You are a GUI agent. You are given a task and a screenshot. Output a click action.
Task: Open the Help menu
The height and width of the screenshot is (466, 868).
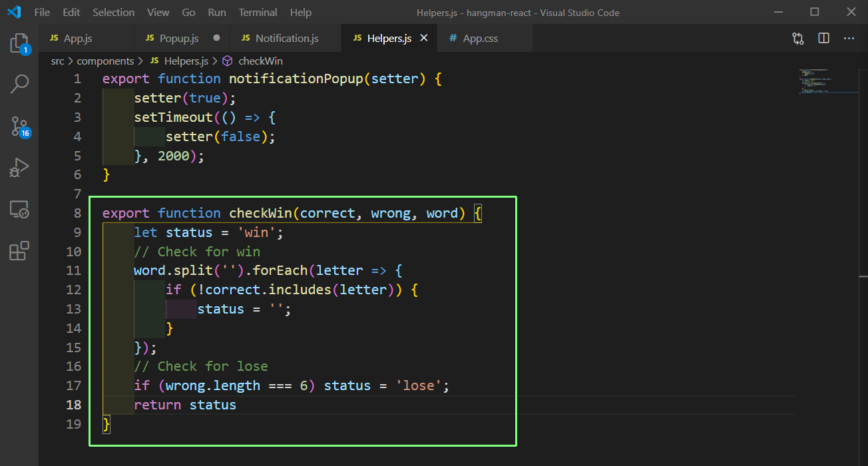click(x=301, y=13)
